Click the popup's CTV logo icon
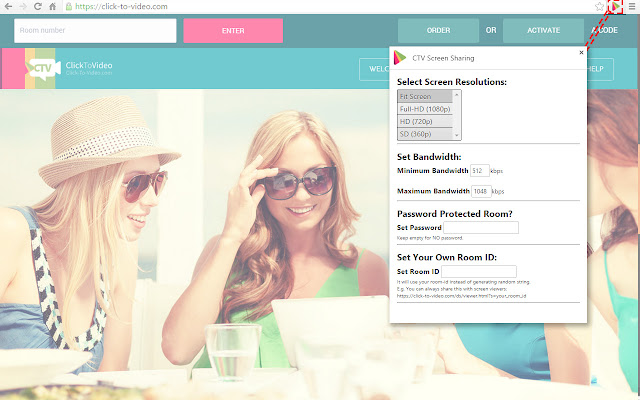Viewport: 640px width, 400px height. (400, 58)
